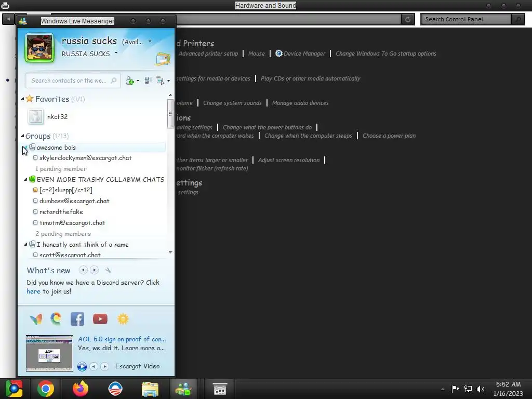Select timotm@escargot.chat contact
This screenshot has width=532, height=399.
72,223
